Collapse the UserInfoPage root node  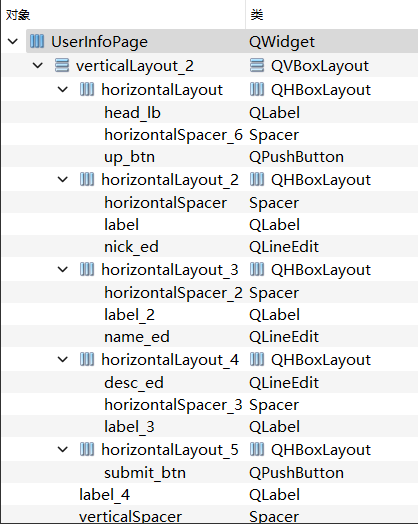(13, 42)
